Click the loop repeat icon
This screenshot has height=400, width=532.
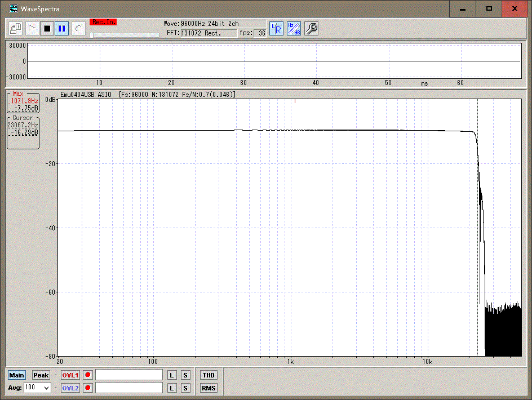tap(78, 29)
